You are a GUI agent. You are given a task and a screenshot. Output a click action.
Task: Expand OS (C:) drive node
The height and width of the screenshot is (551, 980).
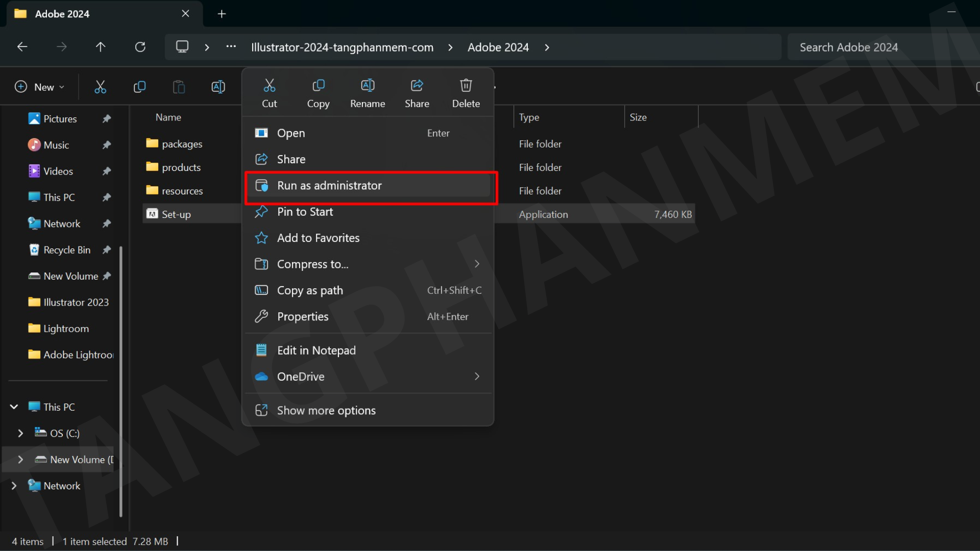(x=20, y=433)
